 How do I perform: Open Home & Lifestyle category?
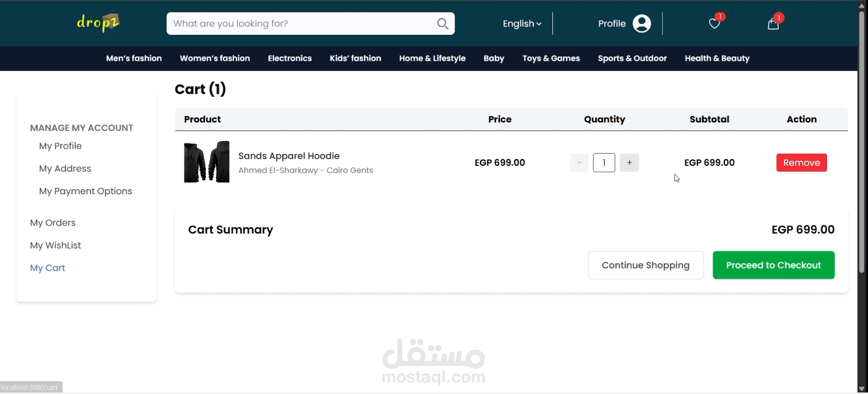432,58
